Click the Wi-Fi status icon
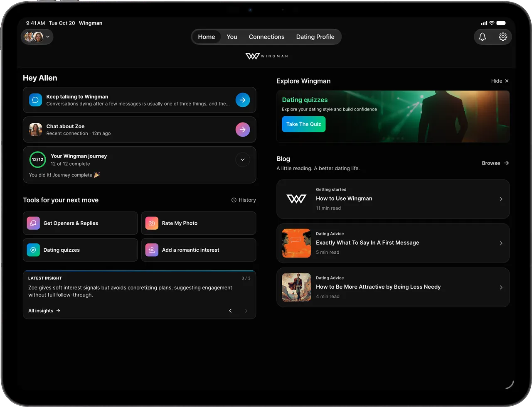 pyautogui.click(x=492, y=23)
